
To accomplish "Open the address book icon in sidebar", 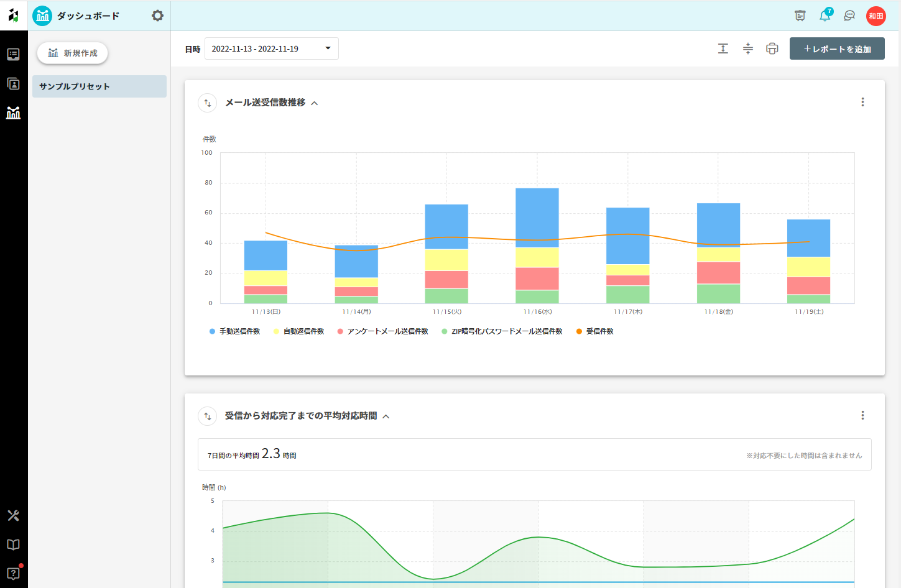I will point(13,84).
